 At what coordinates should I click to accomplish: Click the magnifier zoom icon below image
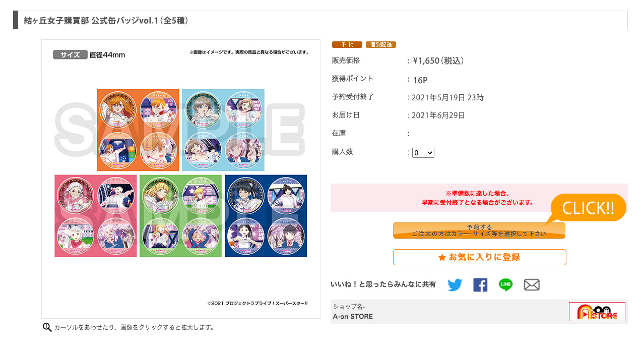[47, 327]
